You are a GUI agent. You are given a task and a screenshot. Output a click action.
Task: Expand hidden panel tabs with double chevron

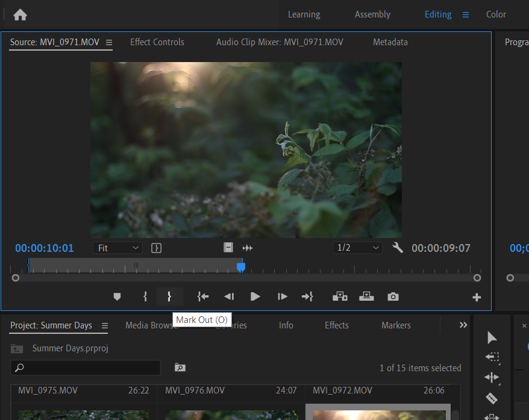pyautogui.click(x=463, y=325)
